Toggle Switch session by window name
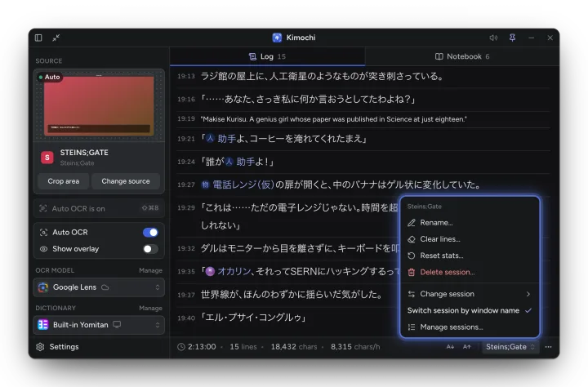The width and height of the screenshot is (588, 387). tap(470, 310)
